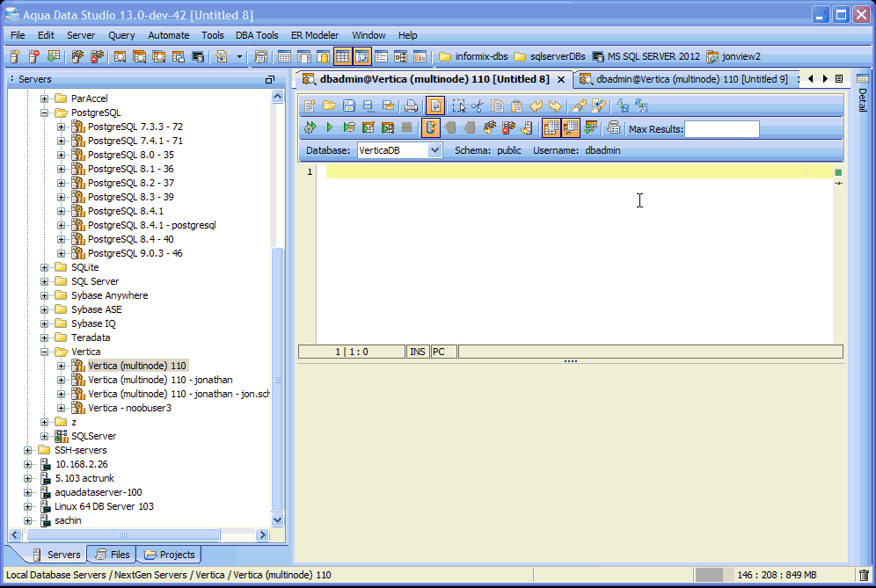Image resolution: width=876 pixels, height=588 pixels.
Task: Collapse the PostgreSQL folder
Action: pos(44,113)
